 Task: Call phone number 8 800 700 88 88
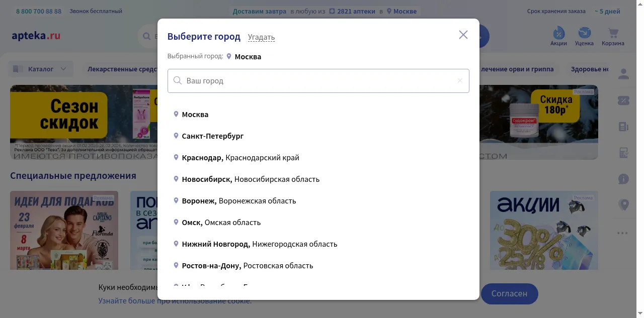[39, 11]
